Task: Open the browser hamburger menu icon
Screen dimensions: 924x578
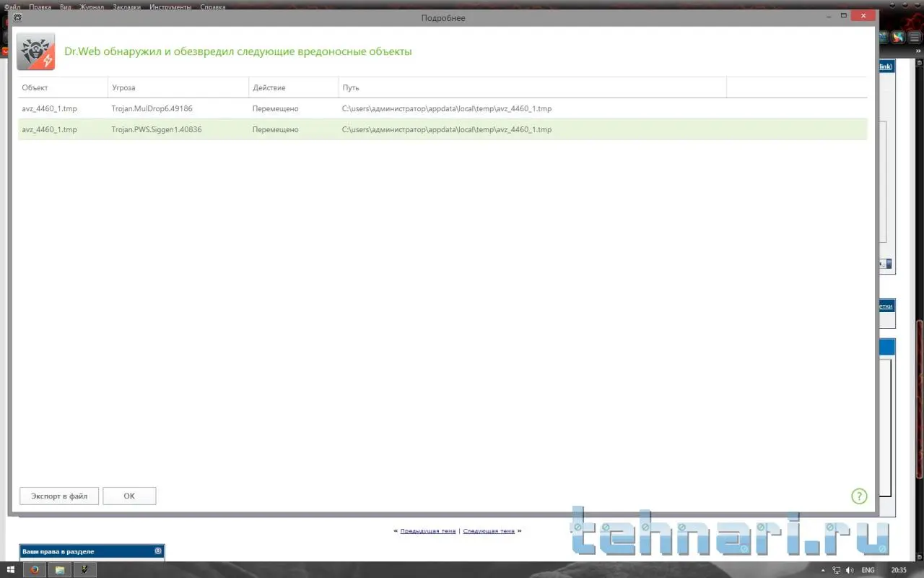Action: click(x=913, y=38)
